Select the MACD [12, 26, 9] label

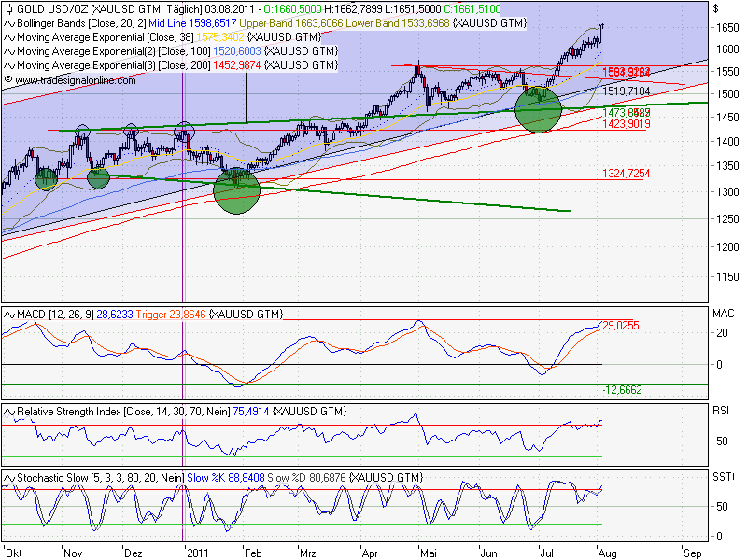(x=55, y=315)
